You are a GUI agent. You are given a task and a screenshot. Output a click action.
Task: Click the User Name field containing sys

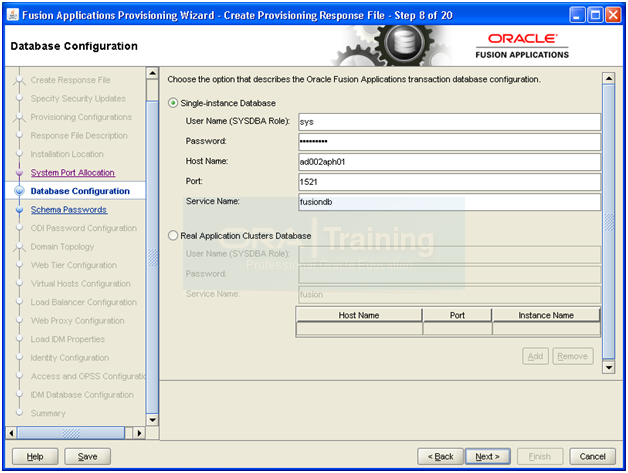[x=449, y=122]
